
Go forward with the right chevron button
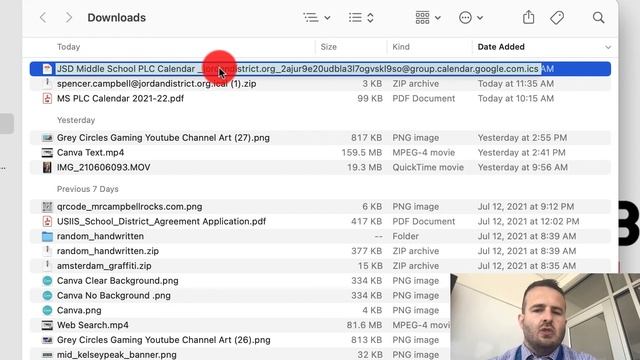click(69, 18)
